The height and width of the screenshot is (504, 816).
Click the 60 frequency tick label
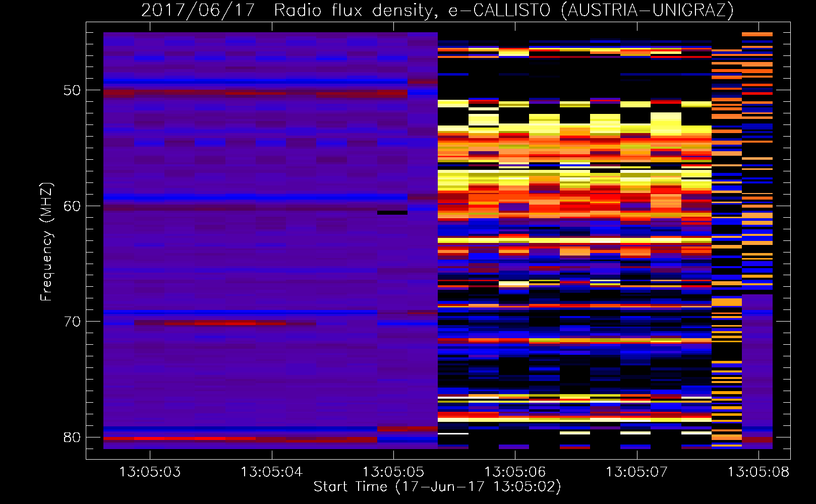(72, 206)
